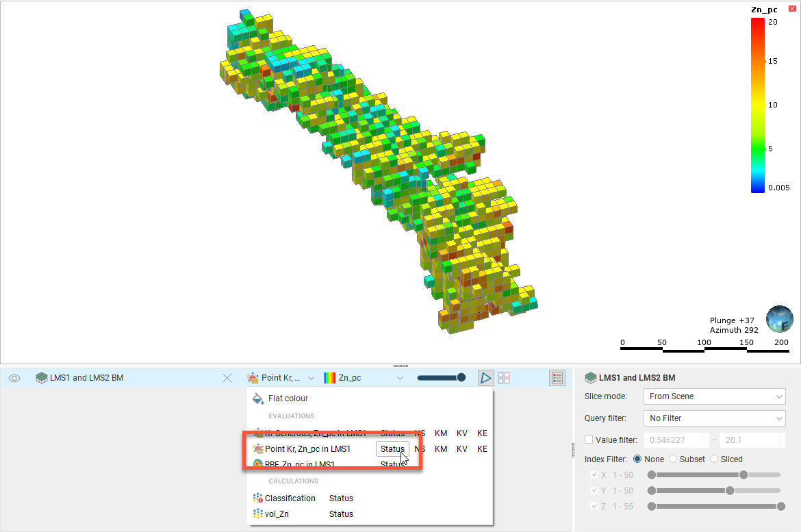The image size is (801, 532).
Task: Expand the Zn_pc colourmap dropdown
Action: (400, 378)
